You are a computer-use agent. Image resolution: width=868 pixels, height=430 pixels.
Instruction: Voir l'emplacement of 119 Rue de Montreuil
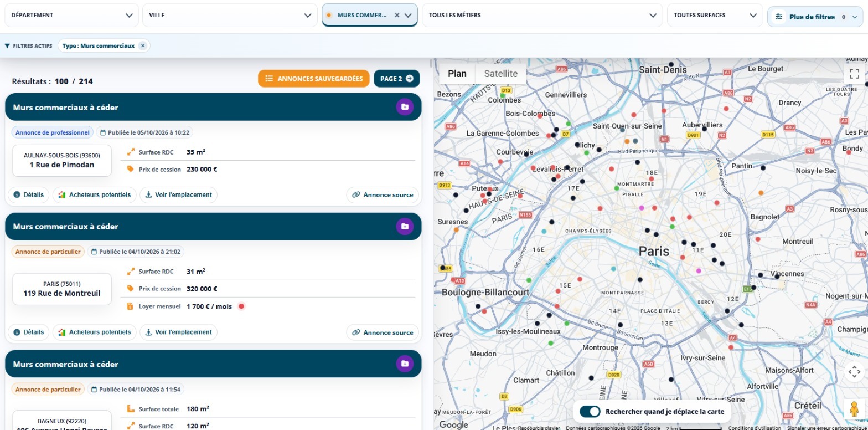click(x=178, y=332)
